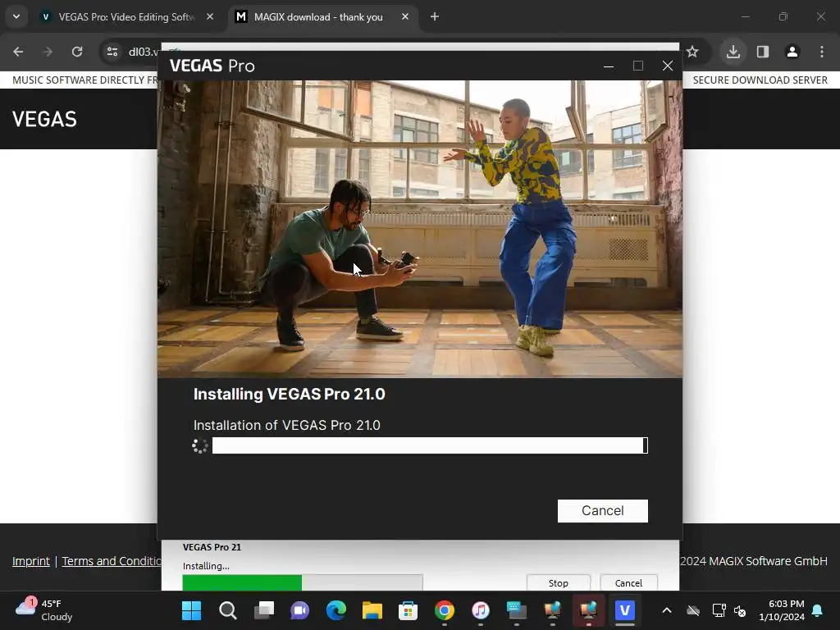Image resolution: width=840 pixels, height=630 pixels.
Task: Go back to the previous page
Action: coord(18,52)
